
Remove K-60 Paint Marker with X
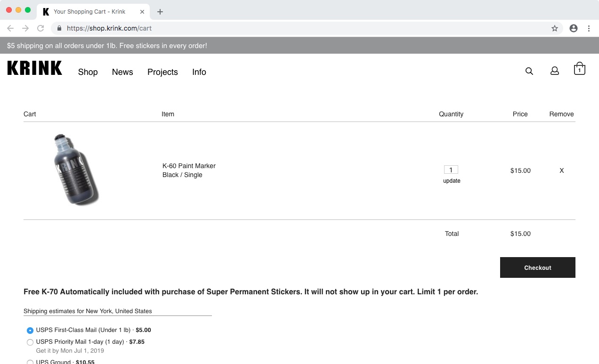click(x=561, y=170)
